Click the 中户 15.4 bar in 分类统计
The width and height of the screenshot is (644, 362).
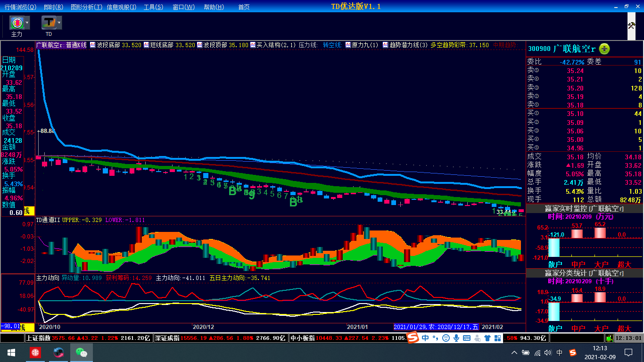point(577,298)
